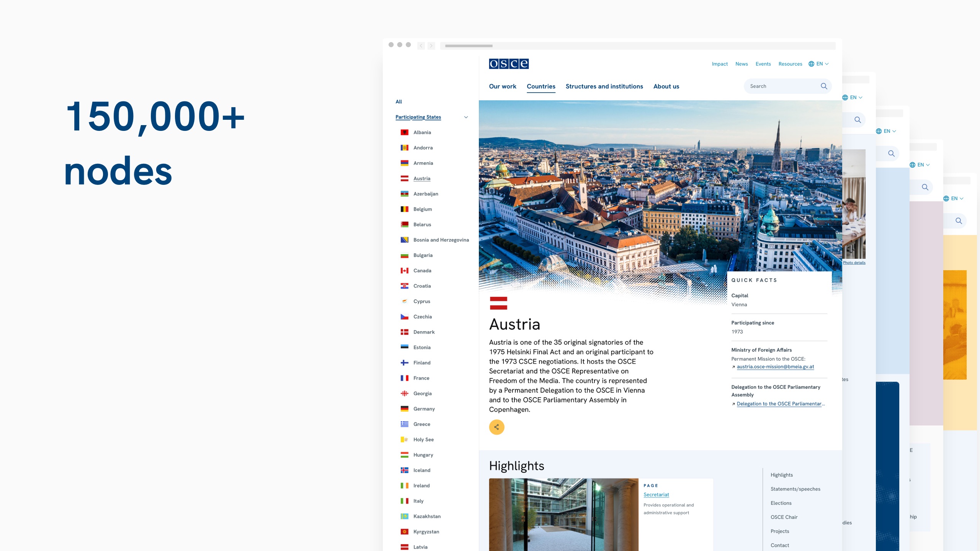
Task: Click the Photo details label on the Vienna image
Action: pyautogui.click(x=854, y=262)
